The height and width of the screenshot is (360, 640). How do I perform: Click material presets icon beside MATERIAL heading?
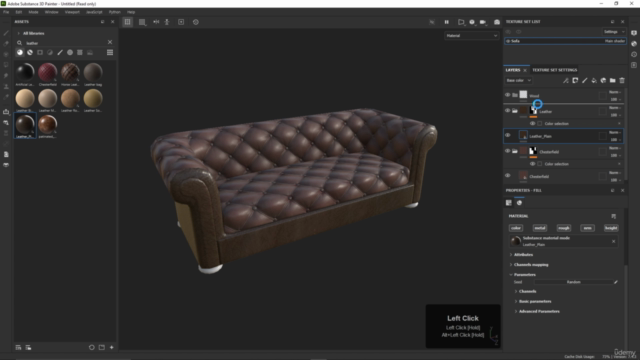(x=613, y=216)
